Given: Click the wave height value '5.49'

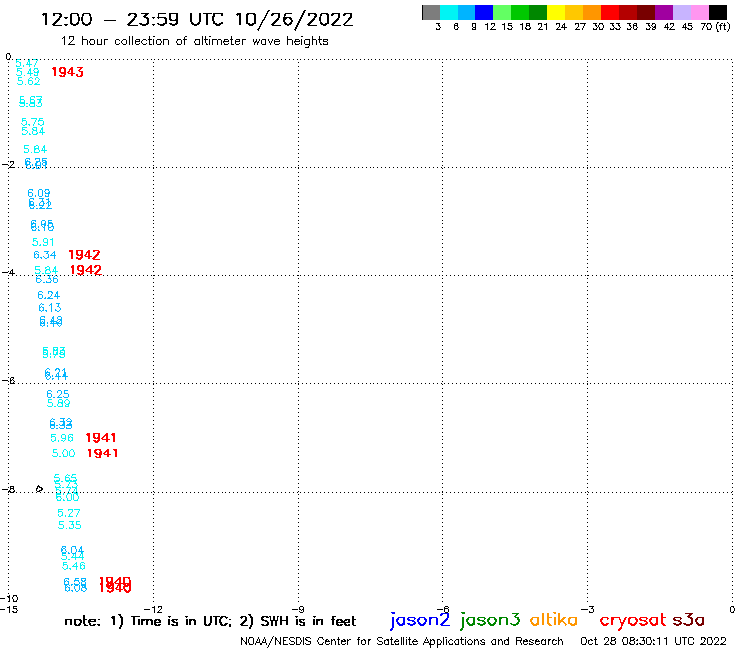Looking at the screenshot, I should tap(27, 72).
